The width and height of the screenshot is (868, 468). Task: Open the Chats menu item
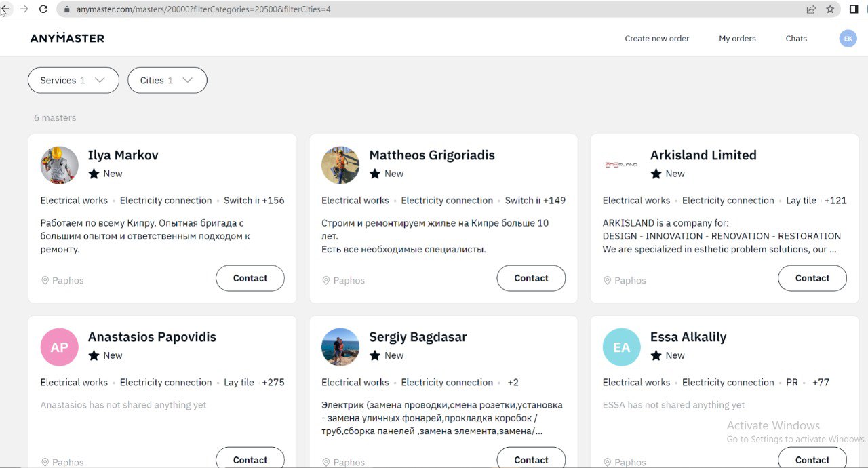(x=796, y=39)
